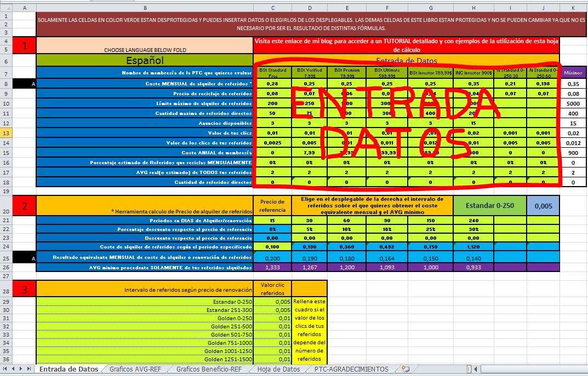The height and width of the screenshot is (376, 588).
Task: Select column K by its header
Action: [573, 7]
